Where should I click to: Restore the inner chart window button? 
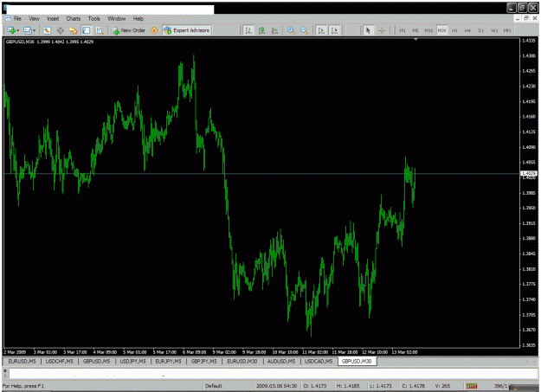[526, 18]
